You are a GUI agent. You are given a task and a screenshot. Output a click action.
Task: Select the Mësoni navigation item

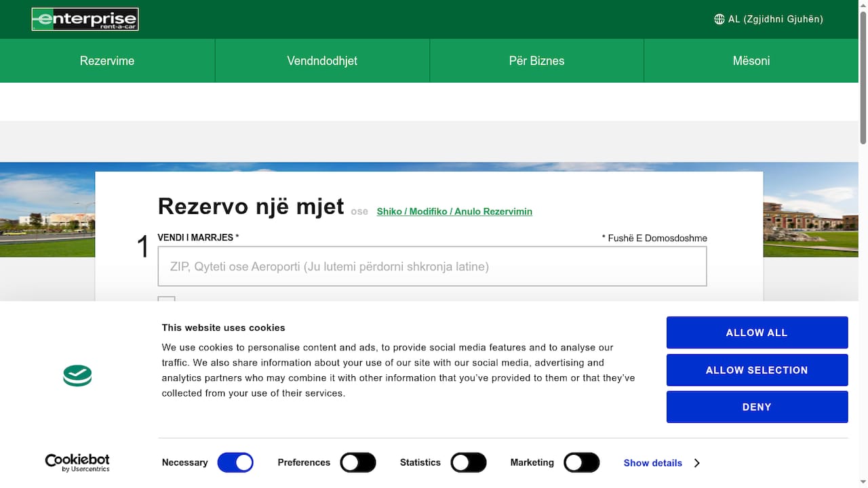point(751,60)
